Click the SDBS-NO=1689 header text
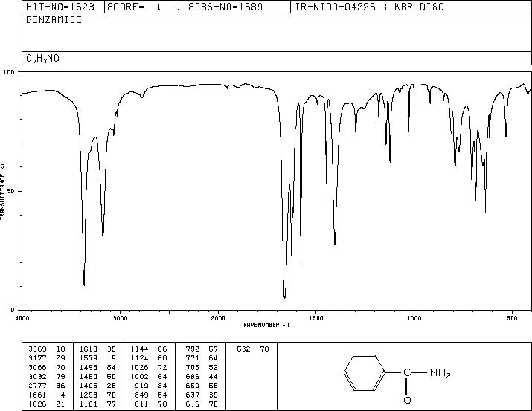 (x=225, y=7)
